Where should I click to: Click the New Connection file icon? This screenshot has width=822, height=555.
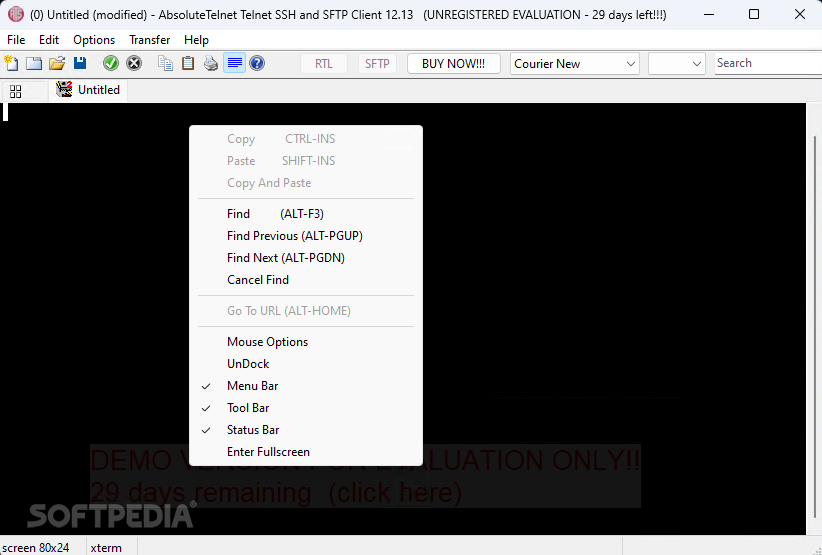[11, 63]
